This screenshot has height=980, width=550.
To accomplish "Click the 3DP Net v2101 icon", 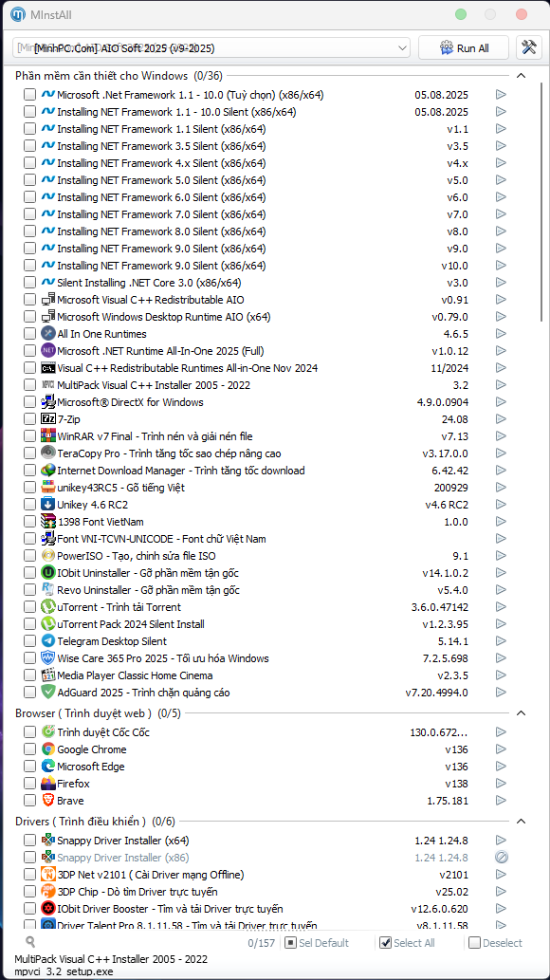I will [48, 875].
